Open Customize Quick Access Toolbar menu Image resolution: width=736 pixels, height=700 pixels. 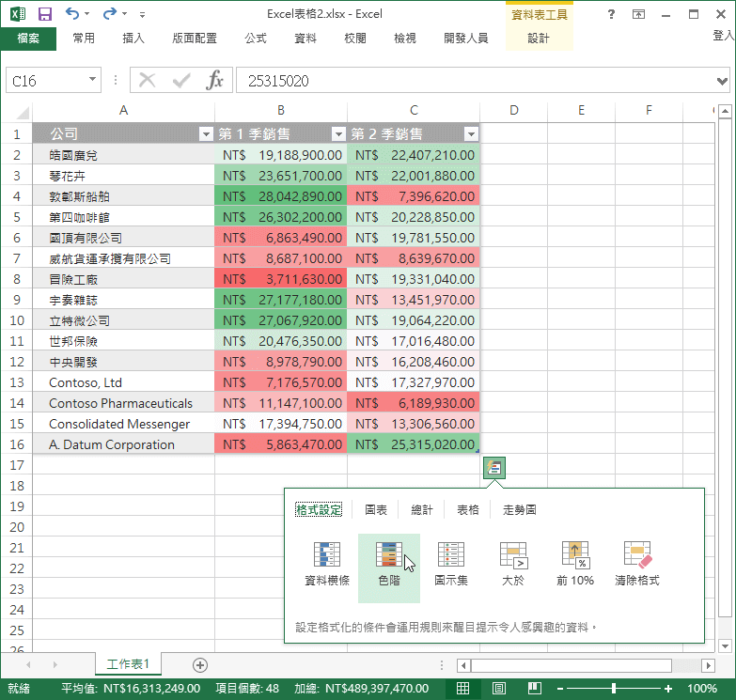[x=142, y=15]
